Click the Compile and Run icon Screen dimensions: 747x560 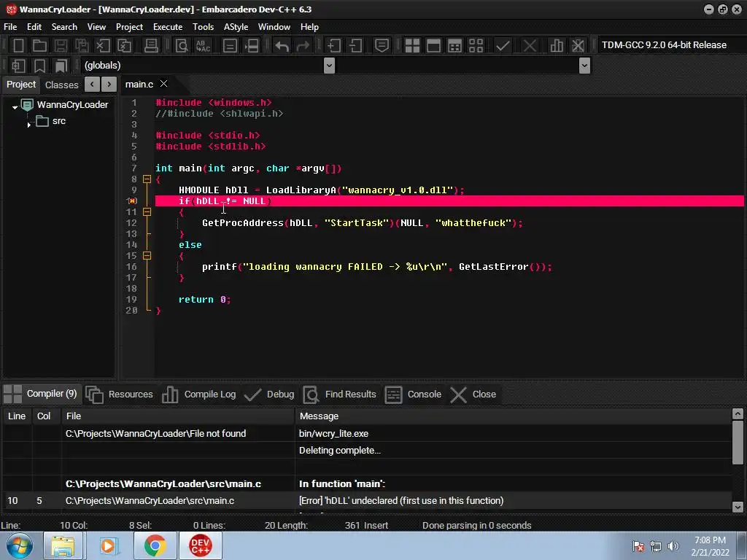(x=455, y=46)
